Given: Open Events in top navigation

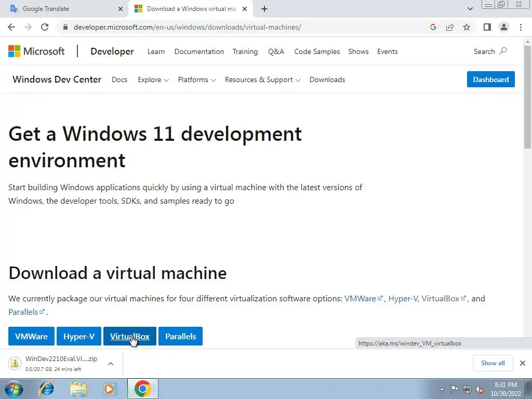Looking at the screenshot, I should point(387,51).
